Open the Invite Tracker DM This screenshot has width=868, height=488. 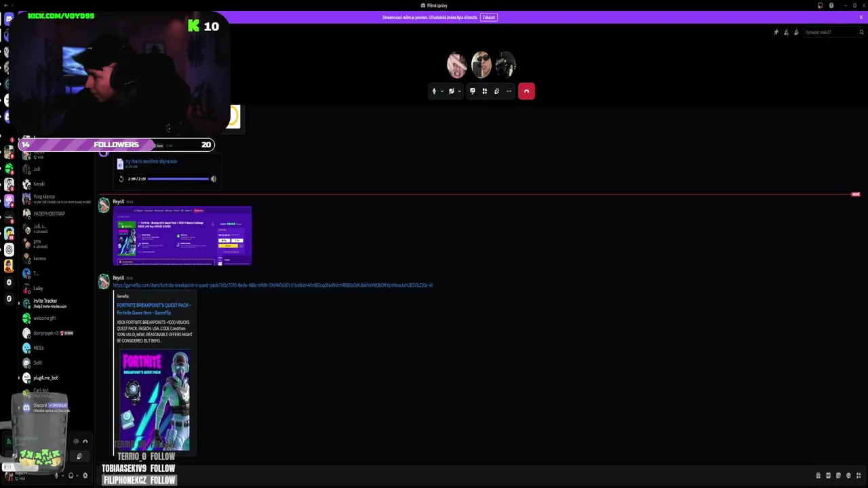pos(56,303)
